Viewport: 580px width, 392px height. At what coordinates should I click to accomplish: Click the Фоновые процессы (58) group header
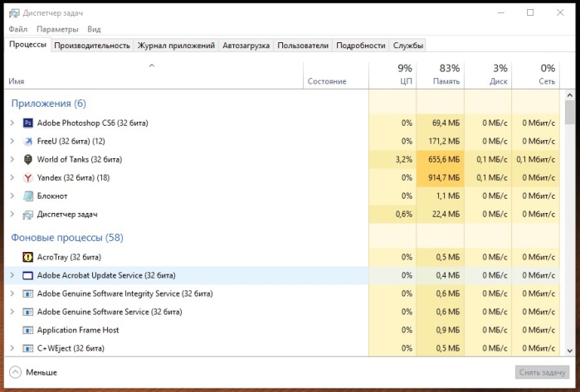67,238
